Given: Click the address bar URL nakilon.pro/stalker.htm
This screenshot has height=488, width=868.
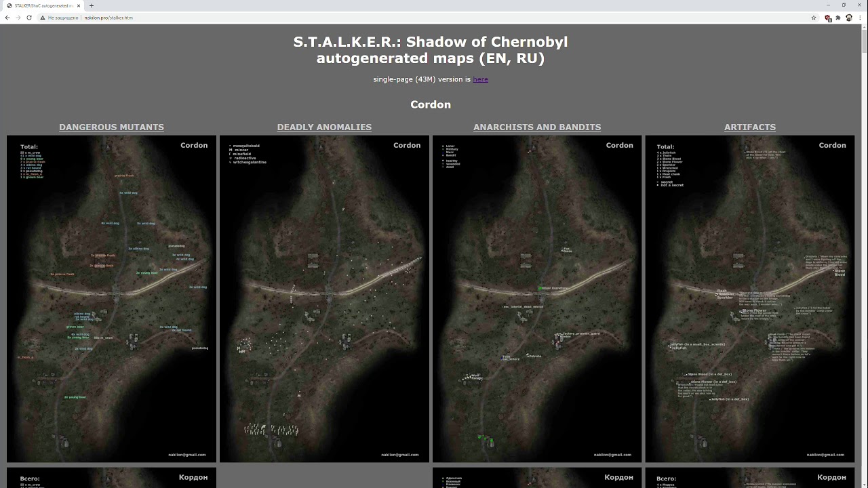Looking at the screenshot, I should [x=108, y=18].
